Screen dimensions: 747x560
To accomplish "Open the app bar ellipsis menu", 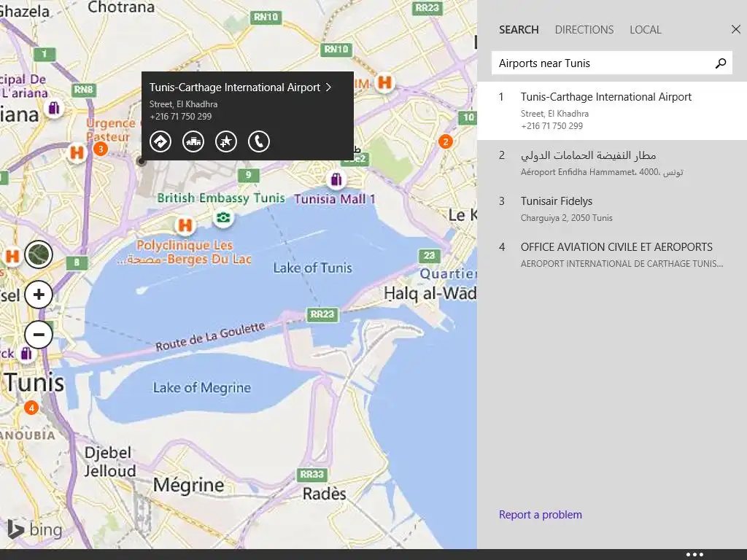I will (x=694, y=554).
